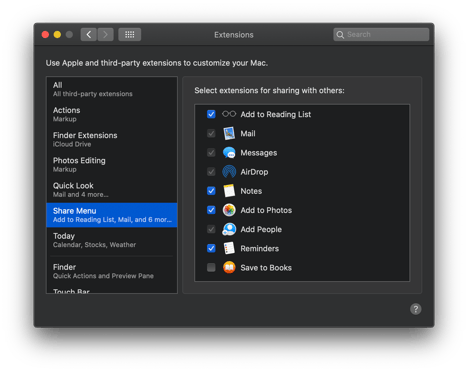Click the Mail stamp icon
Viewport: 468px width, 372px height.
(x=229, y=133)
